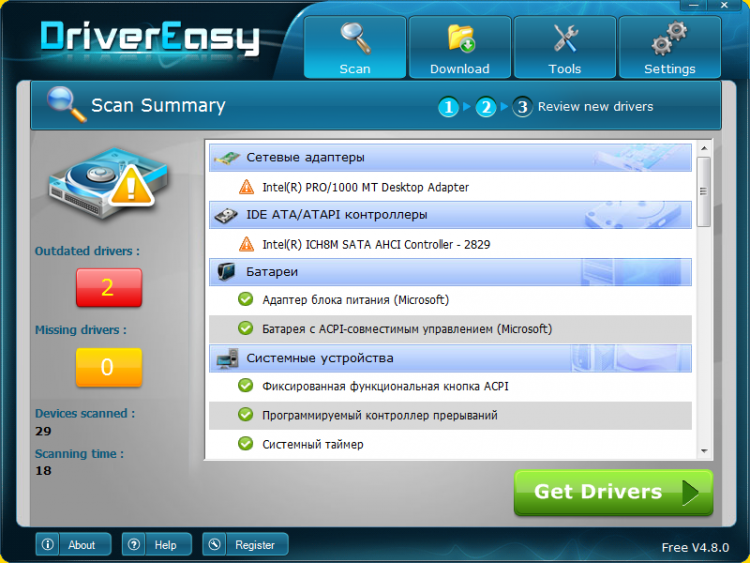Click green check beside Программируемый контроллер прерываний
This screenshot has width=750, height=563.
(246, 414)
